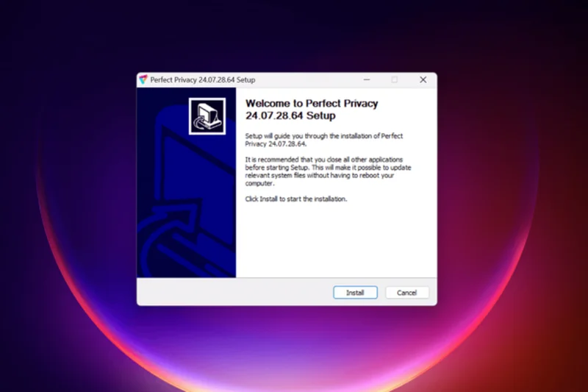Click the 'Welcome to Perfect Privacy' heading
Screen dimensions: 588x392
(312, 109)
